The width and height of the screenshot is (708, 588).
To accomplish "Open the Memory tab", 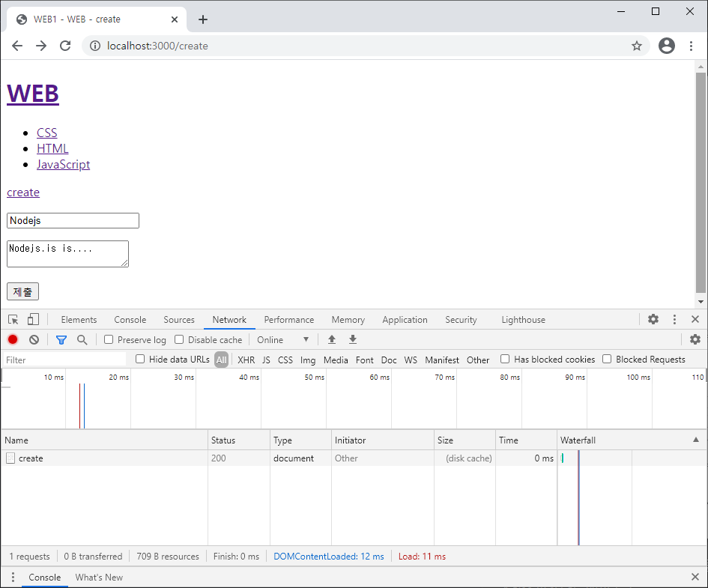I will coord(348,320).
